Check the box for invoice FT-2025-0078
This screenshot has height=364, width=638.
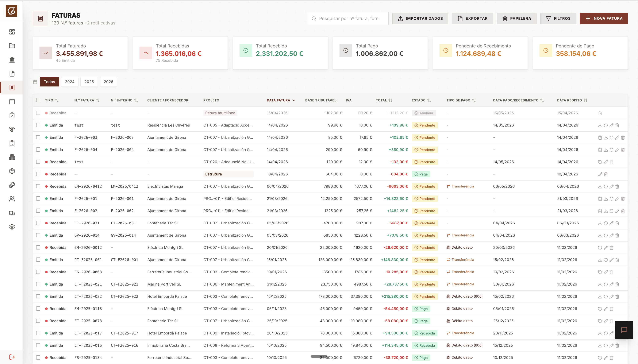tap(38, 321)
